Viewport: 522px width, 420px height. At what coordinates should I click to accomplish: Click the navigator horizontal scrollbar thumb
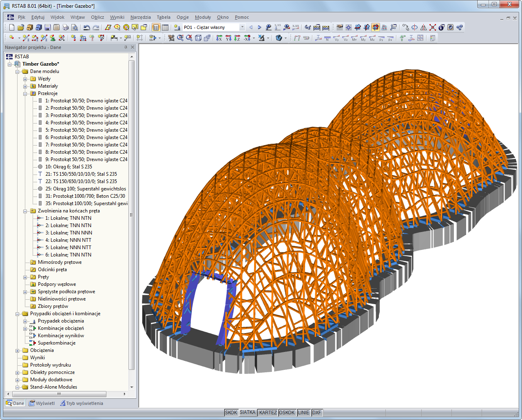click(59, 394)
